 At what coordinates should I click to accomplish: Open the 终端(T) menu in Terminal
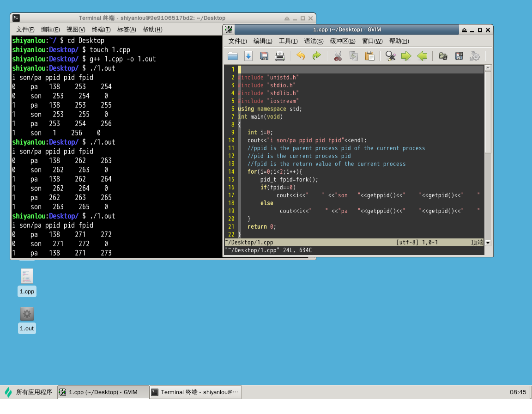(101, 30)
